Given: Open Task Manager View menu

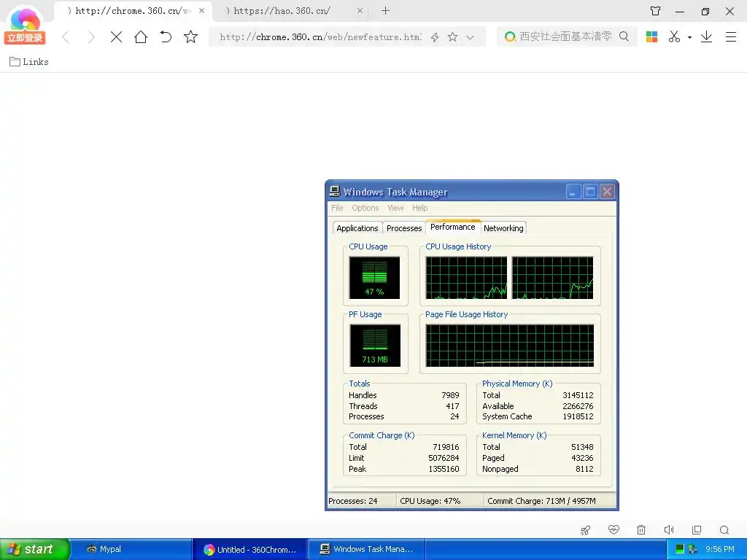Looking at the screenshot, I should [x=395, y=208].
